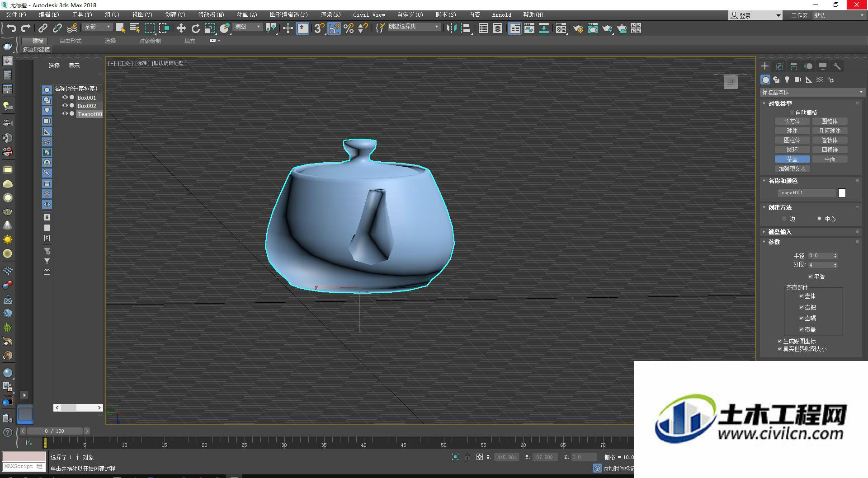Viewport: 868px width, 478px height.
Task: Open the 创建选择集 dropdown
Action: 414,27
